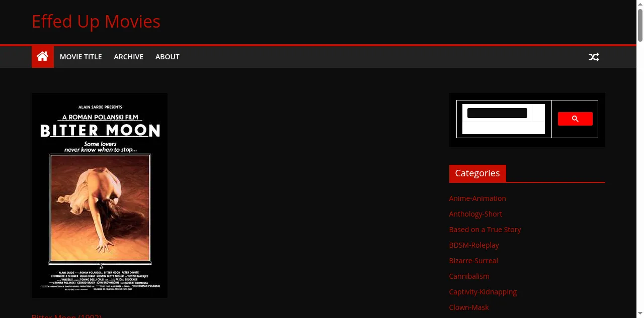Open the BDSM-Roleplay category
Viewport: 644px width, 318px height.
(x=474, y=245)
